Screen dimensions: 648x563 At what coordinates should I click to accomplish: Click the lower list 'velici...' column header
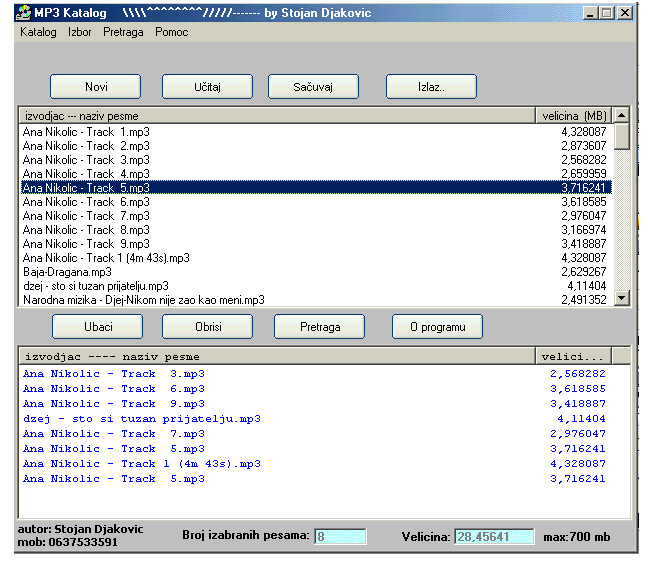(x=574, y=356)
